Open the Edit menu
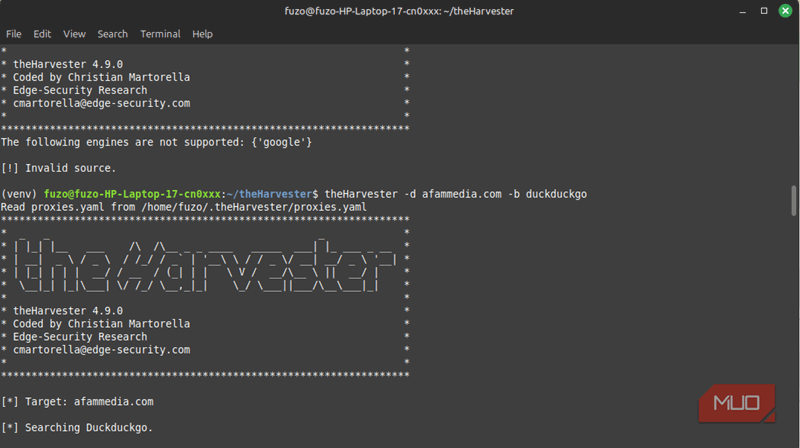800x448 pixels. (x=42, y=34)
